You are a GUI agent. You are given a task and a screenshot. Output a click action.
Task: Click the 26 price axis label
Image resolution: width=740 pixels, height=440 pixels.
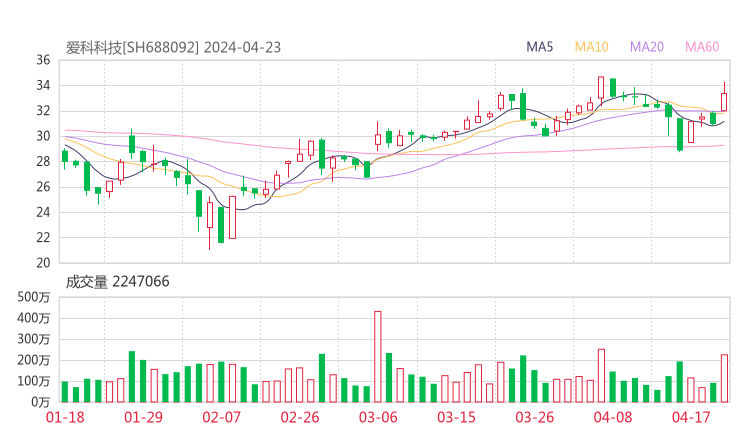[43, 187]
